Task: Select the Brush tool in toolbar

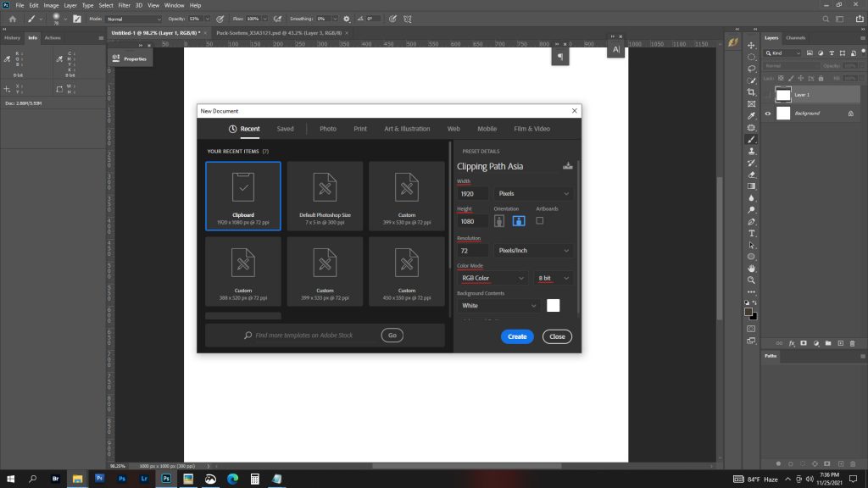Action: [751, 140]
